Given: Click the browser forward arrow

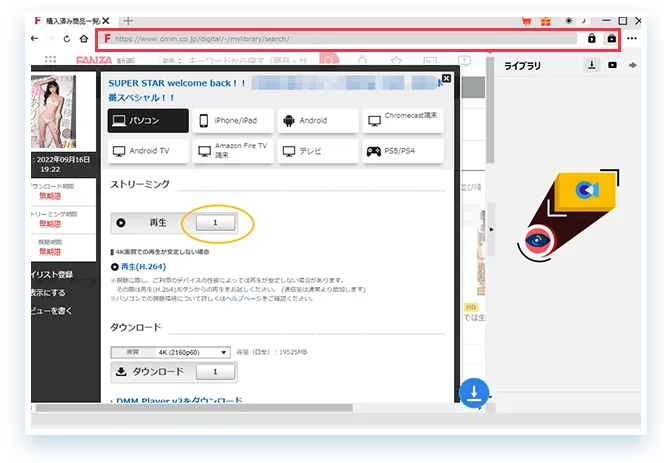Looking at the screenshot, I should pyautogui.click(x=50, y=39).
